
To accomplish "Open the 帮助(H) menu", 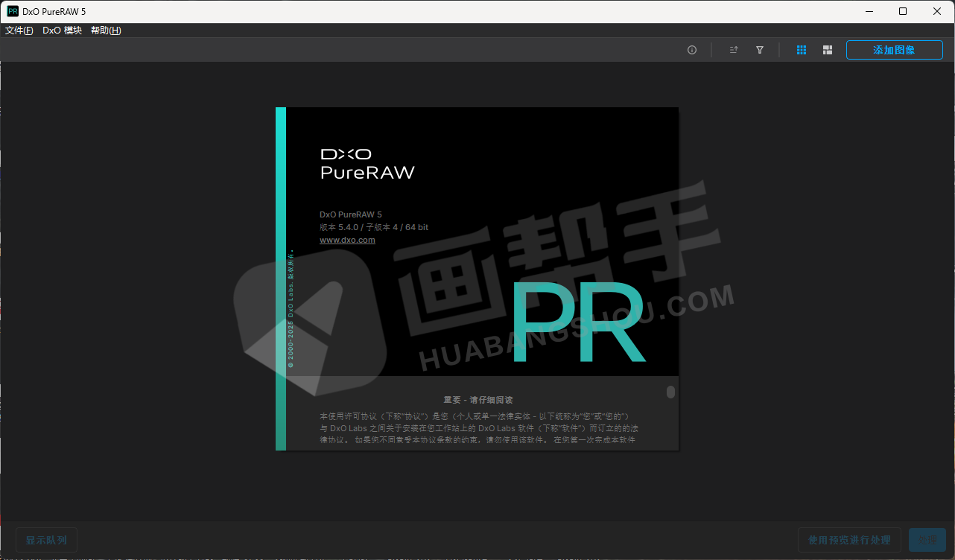I will point(106,31).
